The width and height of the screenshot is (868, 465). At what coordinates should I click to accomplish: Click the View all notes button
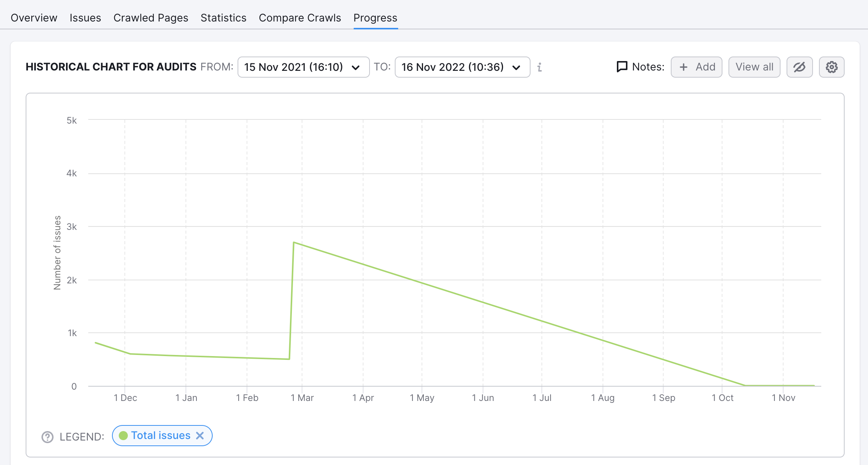pyautogui.click(x=755, y=67)
